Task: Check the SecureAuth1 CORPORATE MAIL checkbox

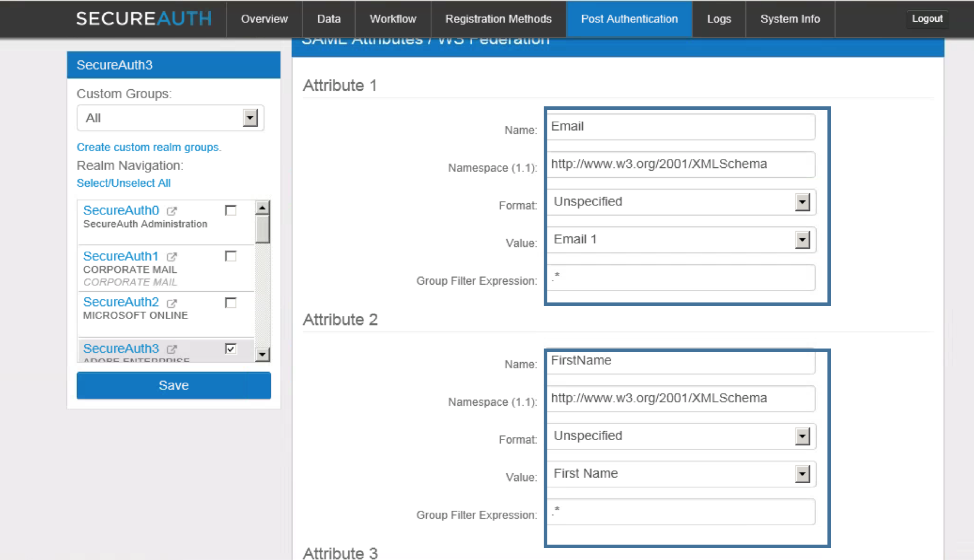Action: pyautogui.click(x=230, y=256)
